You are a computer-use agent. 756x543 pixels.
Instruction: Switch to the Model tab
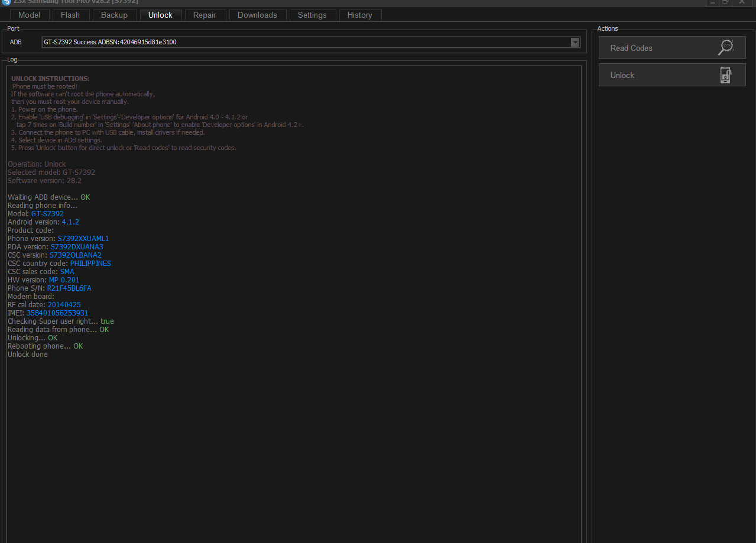[30, 15]
